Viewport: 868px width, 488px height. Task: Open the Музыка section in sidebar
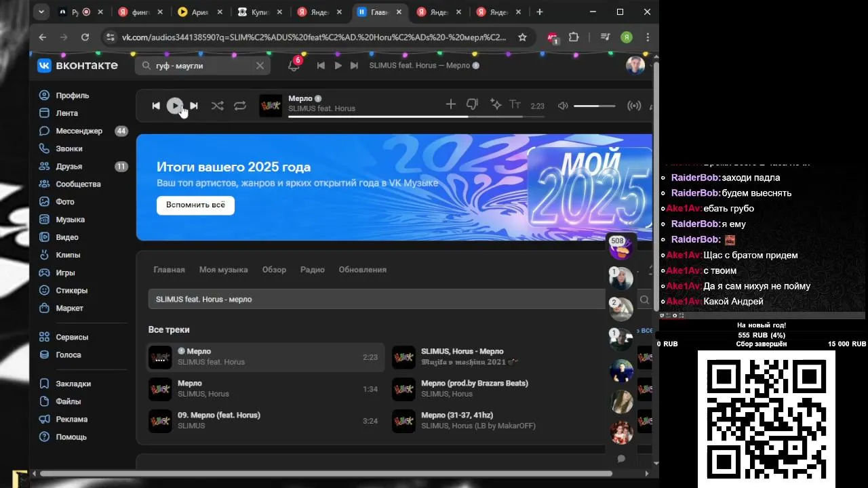(x=71, y=220)
